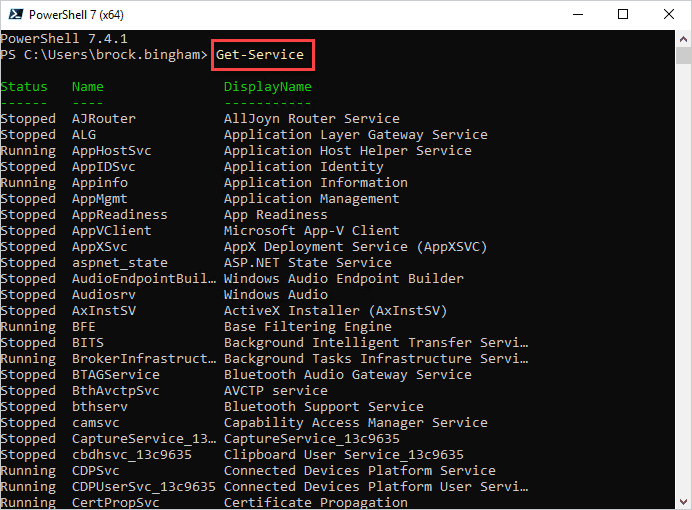Click Running status of the BFE row

[x=28, y=326]
